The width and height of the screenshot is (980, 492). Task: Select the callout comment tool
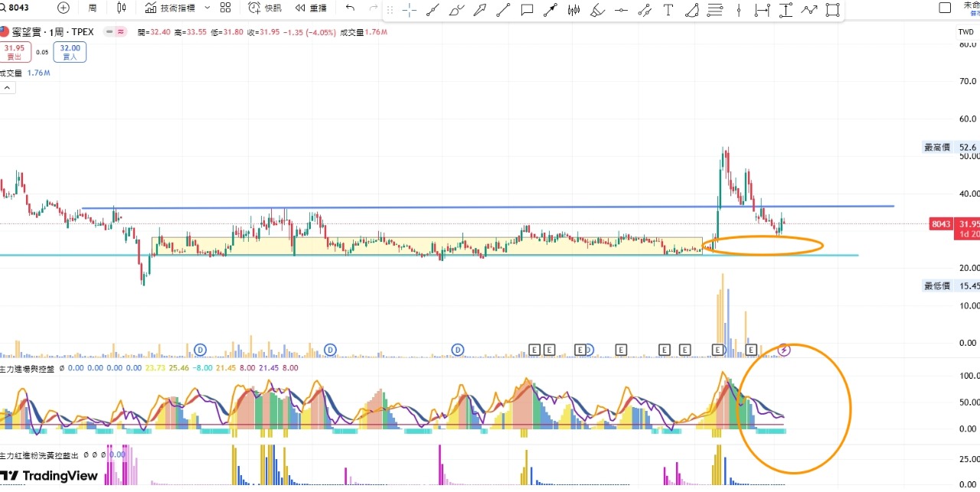click(527, 10)
